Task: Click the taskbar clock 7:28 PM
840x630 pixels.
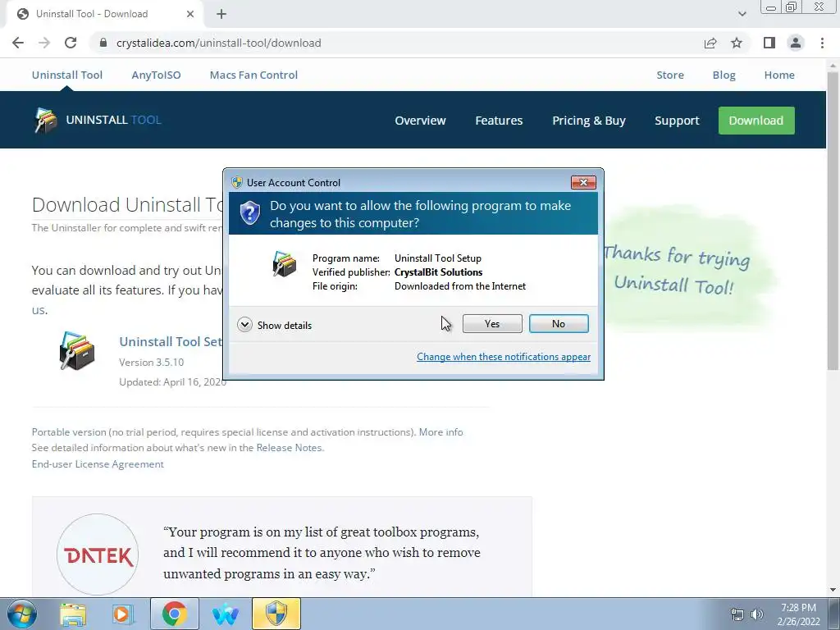Action: click(x=798, y=608)
